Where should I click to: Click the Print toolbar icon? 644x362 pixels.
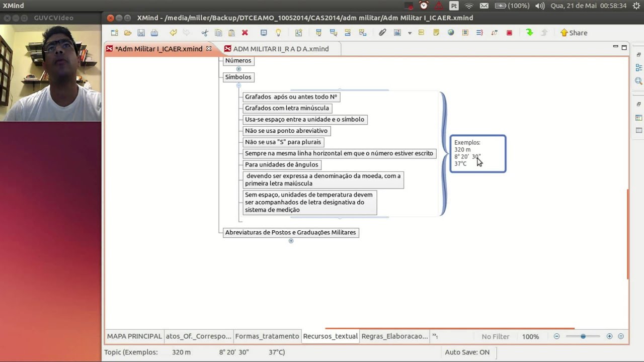coord(154,33)
